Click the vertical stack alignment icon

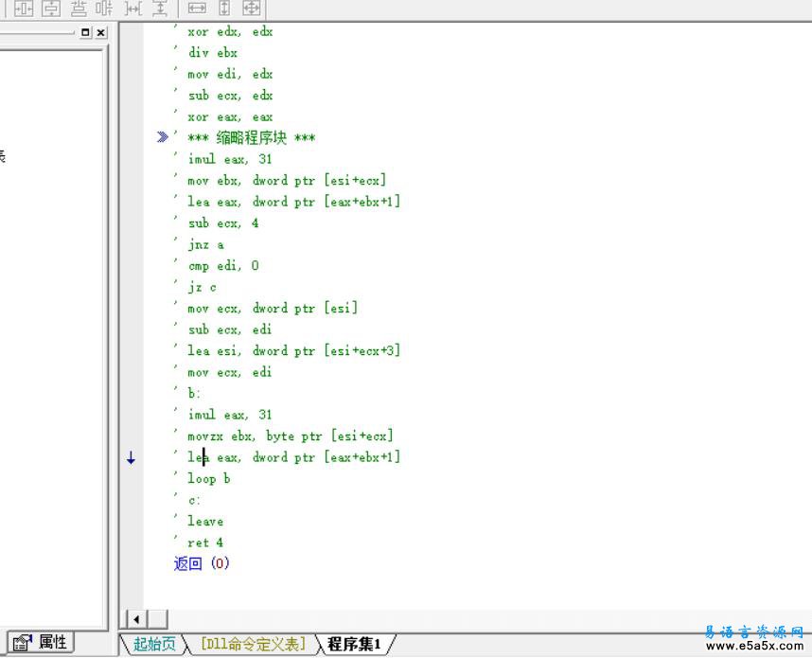pos(79,8)
